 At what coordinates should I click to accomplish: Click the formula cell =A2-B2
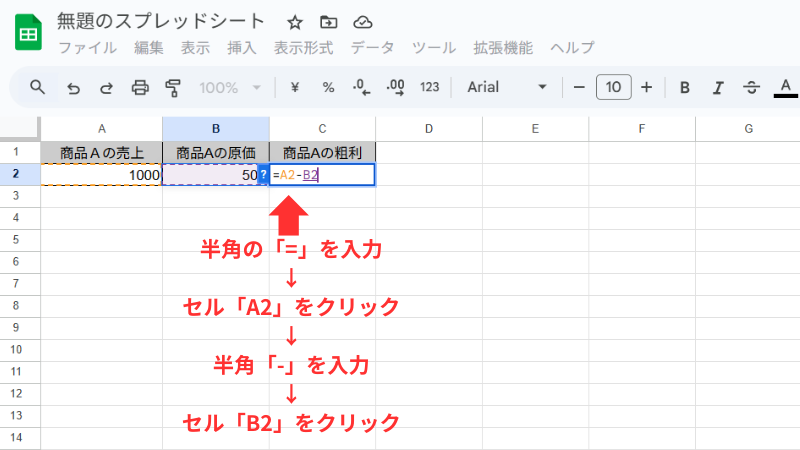322,174
